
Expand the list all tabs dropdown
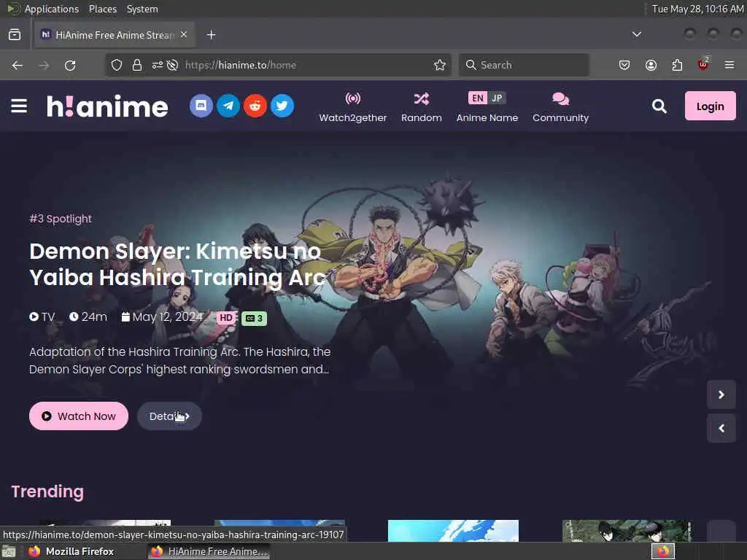(636, 34)
